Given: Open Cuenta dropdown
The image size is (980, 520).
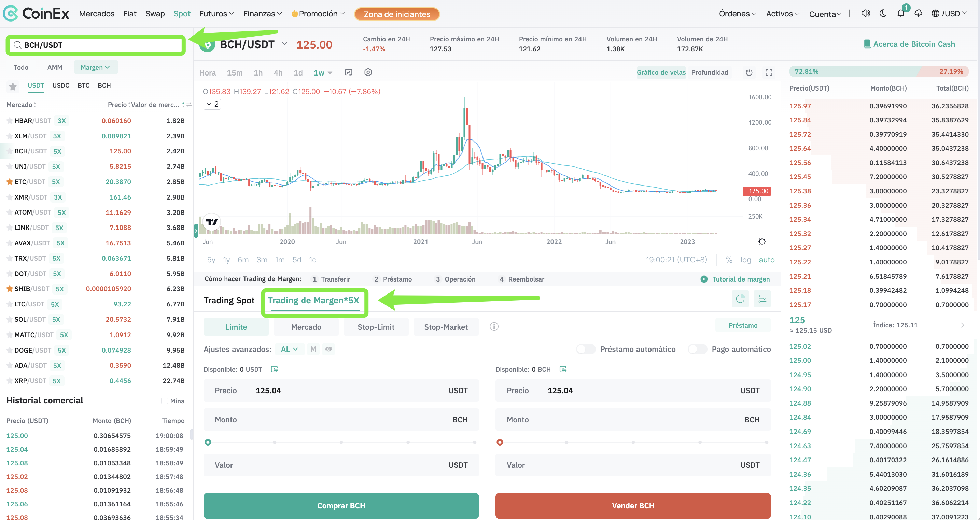Looking at the screenshot, I should click(x=825, y=14).
